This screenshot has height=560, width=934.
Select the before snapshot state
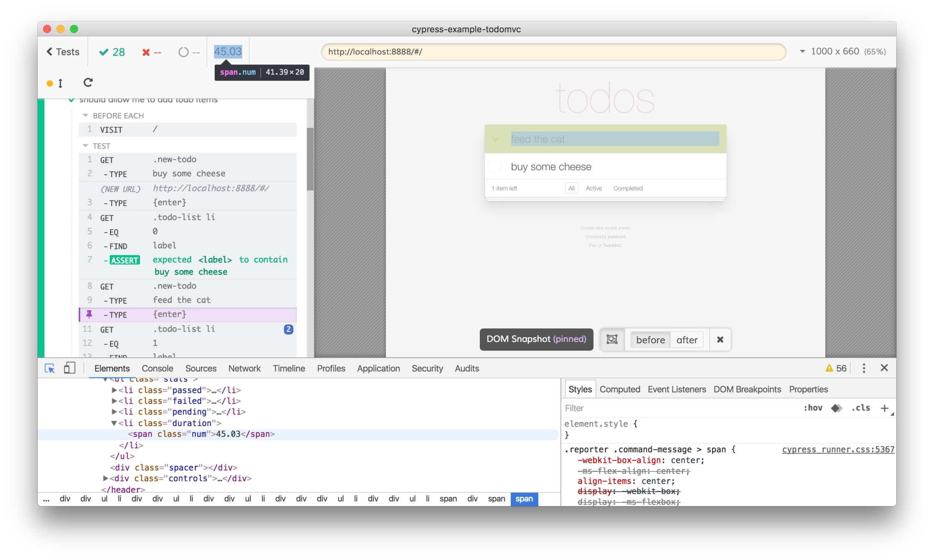pos(650,340)
